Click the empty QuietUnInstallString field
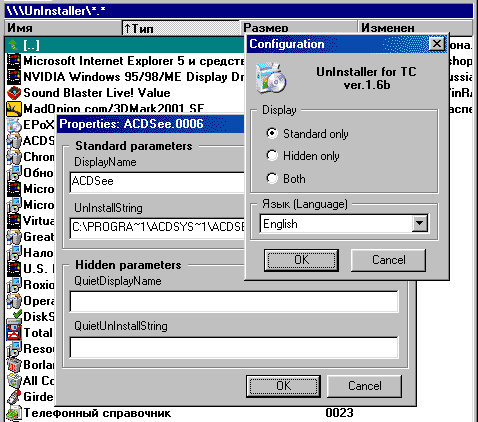 click(x=234, y=347)
